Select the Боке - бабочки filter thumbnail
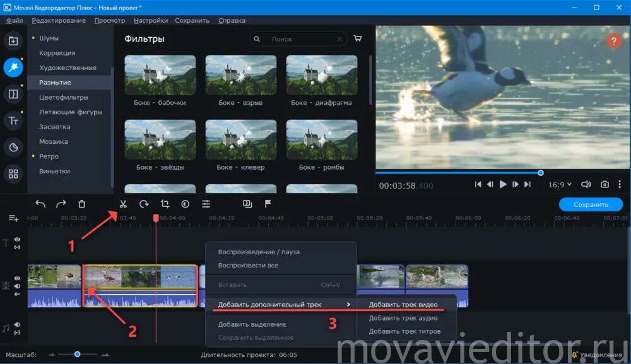The height and width of the screenshot is (364, 631). [160, 75]
